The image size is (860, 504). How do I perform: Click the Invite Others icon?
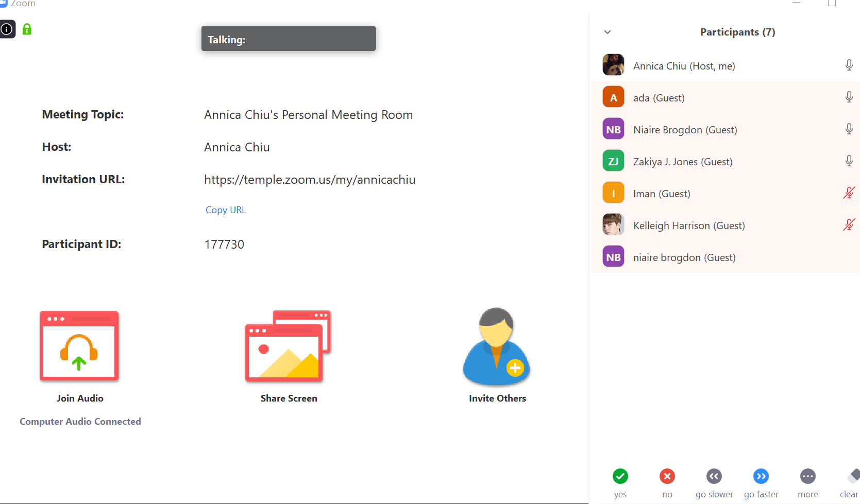point(497,346)
